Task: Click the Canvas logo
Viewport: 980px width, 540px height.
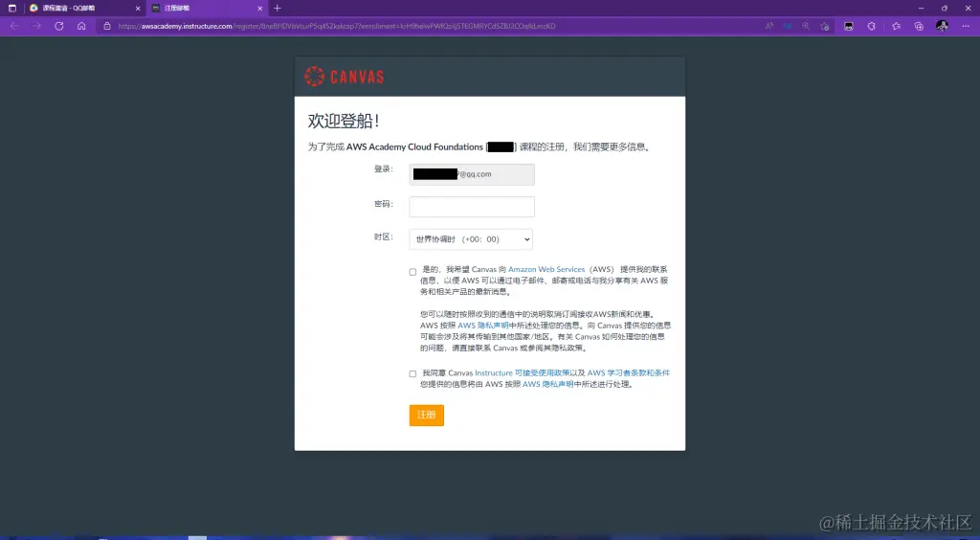Action: click(x=344, y=77)
